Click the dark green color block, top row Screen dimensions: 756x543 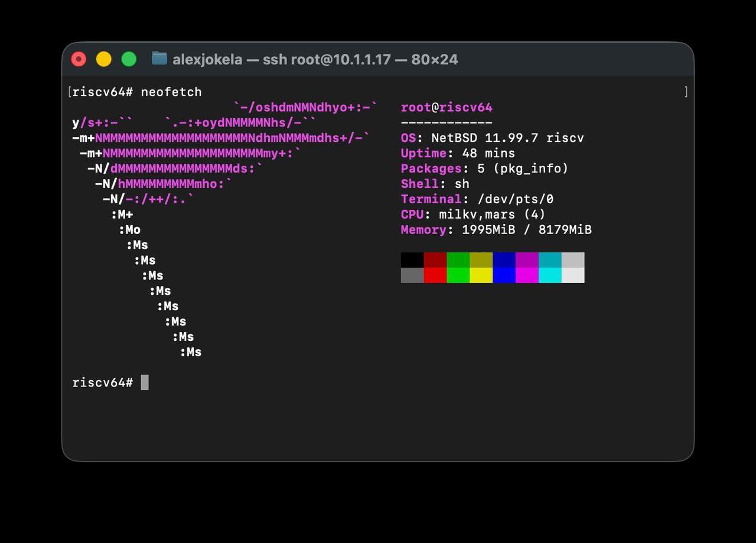458,260
